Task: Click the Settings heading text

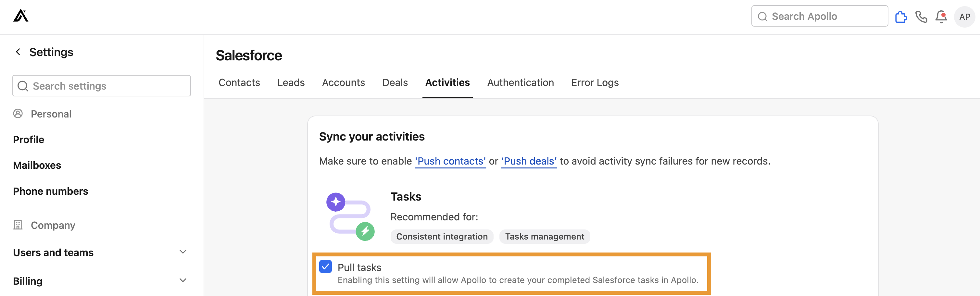Action: (51, 52)
